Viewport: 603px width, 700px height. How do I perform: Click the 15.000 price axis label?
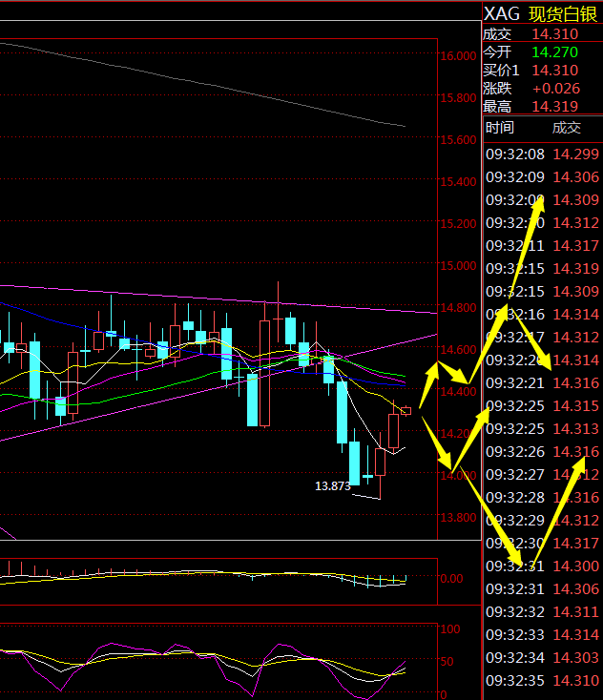click(x=458, y=266)
